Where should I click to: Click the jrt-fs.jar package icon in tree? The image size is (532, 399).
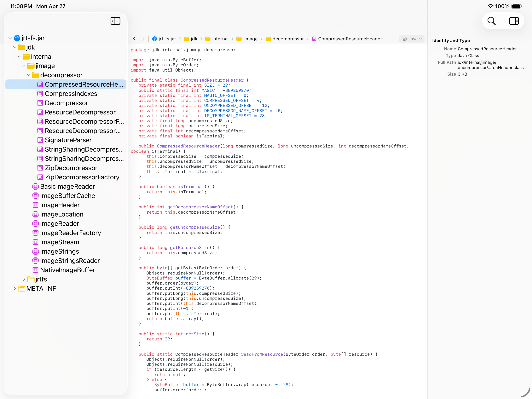click(x=17, y=38)
